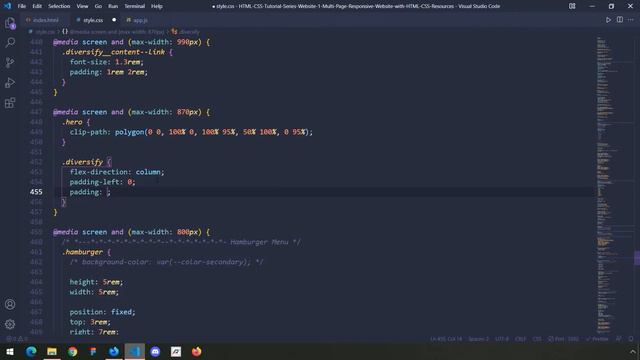The image size is (640, 360).
Task: Open the Go menu
Action: point(98,6)
